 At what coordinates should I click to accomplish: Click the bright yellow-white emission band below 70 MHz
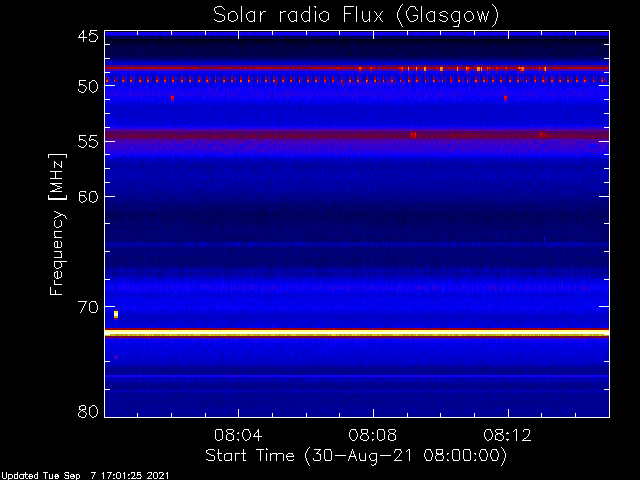[357, 333]
